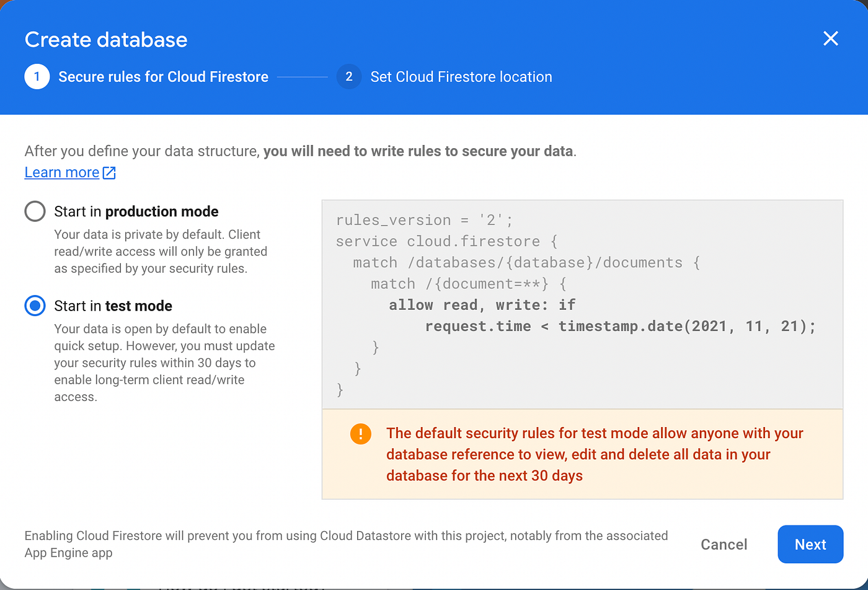Click the step 2 number circle

pyautogui.click(x=349, y=77)
